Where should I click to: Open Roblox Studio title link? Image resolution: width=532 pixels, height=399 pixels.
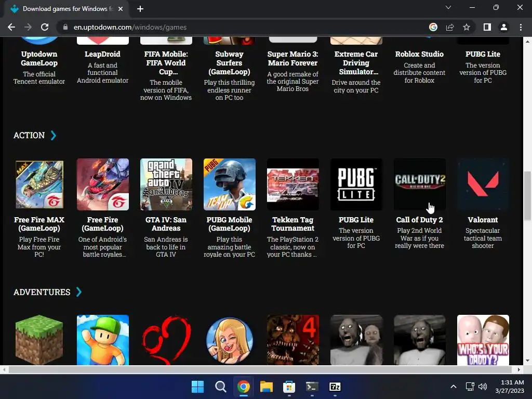point(419,54)
